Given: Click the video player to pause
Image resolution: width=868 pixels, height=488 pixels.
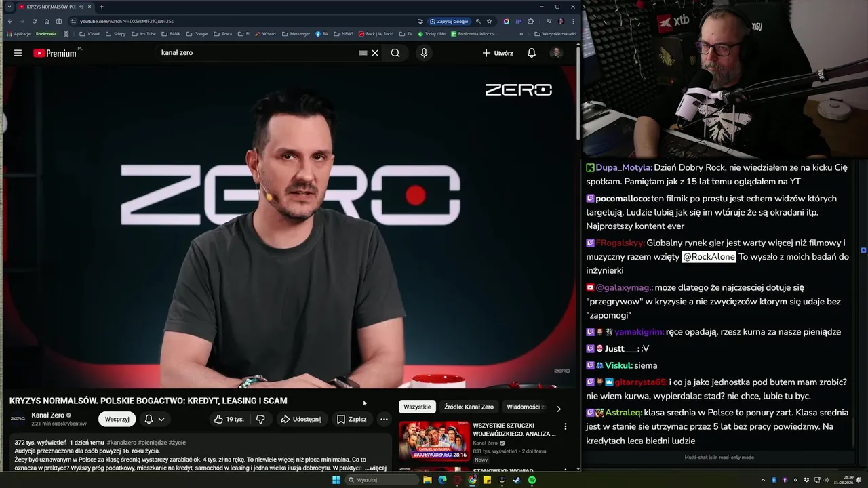Looking at the screenshot, I should point(290,227).
